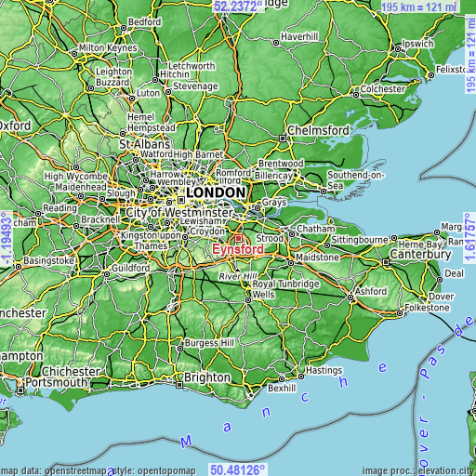
Task: Click the Luton town marker
Action: tap(132, 99)
